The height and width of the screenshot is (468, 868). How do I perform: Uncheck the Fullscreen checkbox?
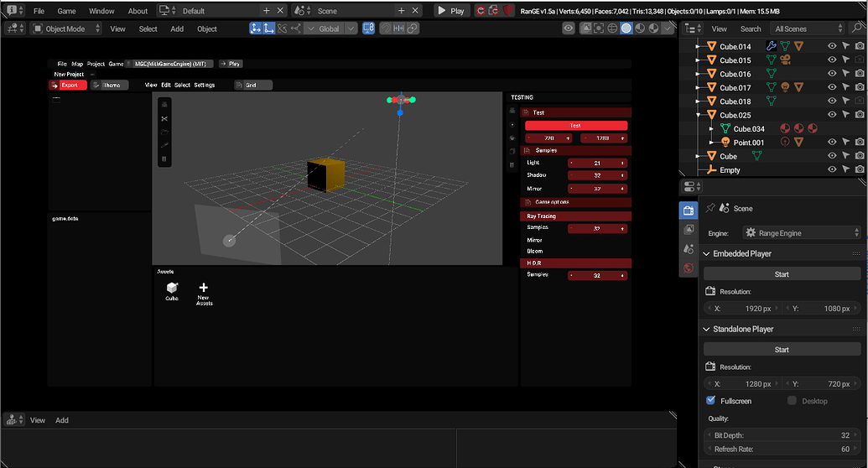coord(711,400)
